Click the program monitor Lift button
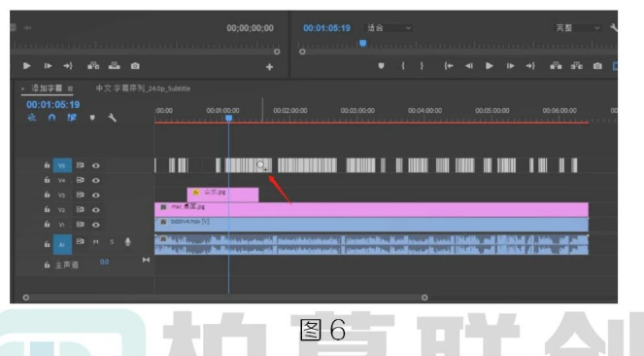The width and height of the screenshot is (644, 356). click(556, 66)
